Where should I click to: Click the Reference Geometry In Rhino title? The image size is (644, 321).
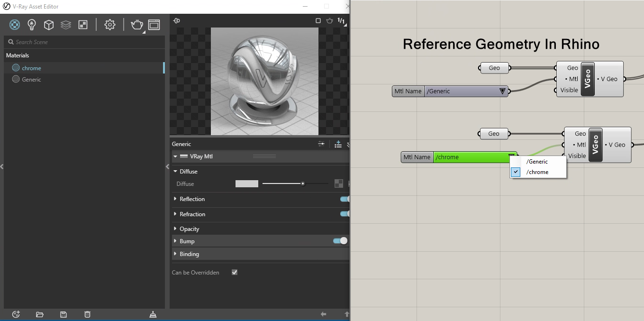(501, 44)
